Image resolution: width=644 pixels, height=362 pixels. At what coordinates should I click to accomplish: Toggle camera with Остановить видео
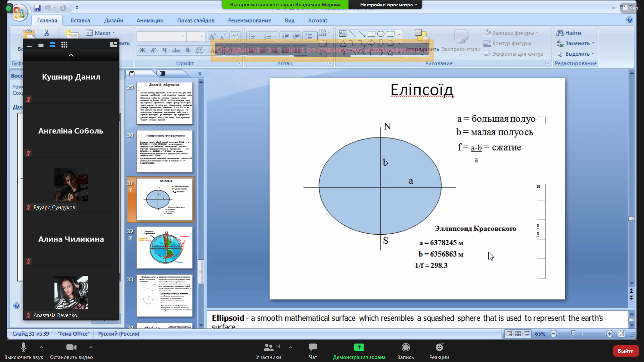pos(71,347)
